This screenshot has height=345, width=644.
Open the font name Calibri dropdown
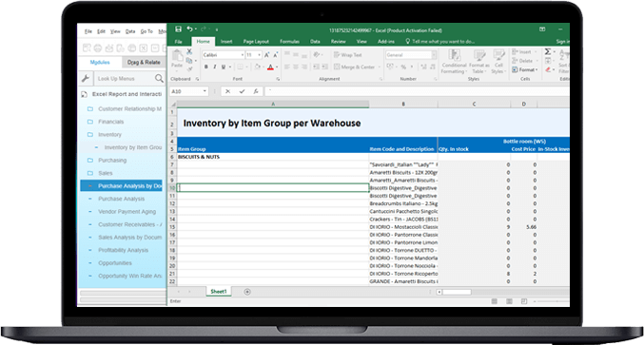pos(243,55)
